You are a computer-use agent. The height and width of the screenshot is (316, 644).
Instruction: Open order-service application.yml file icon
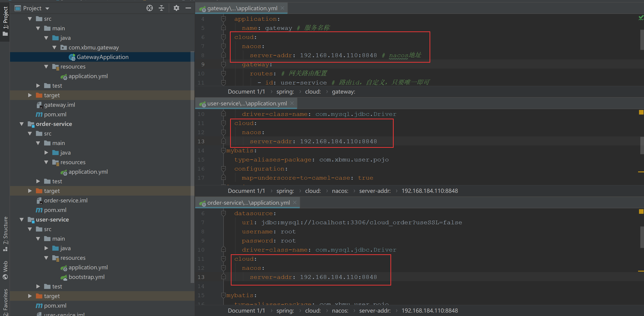(x=64, y=172)
